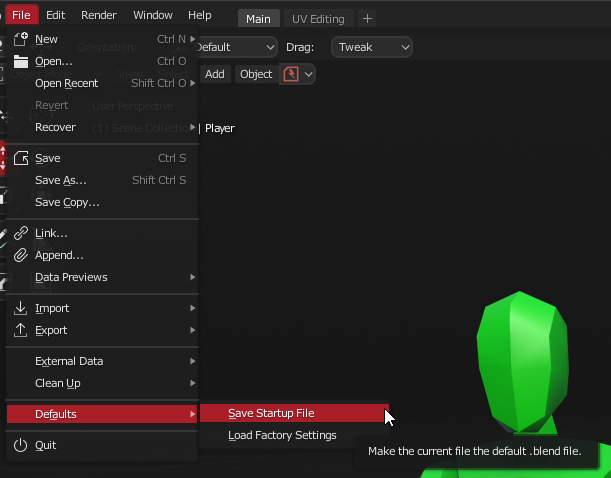The width and height of the screenshot is (611, 478).
Task: Open the File menu
Action: 21,15
